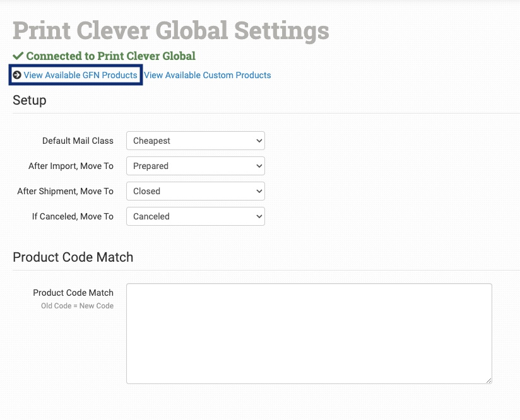
Task: Click the Product Code Match field label
Action: point(73,293)
